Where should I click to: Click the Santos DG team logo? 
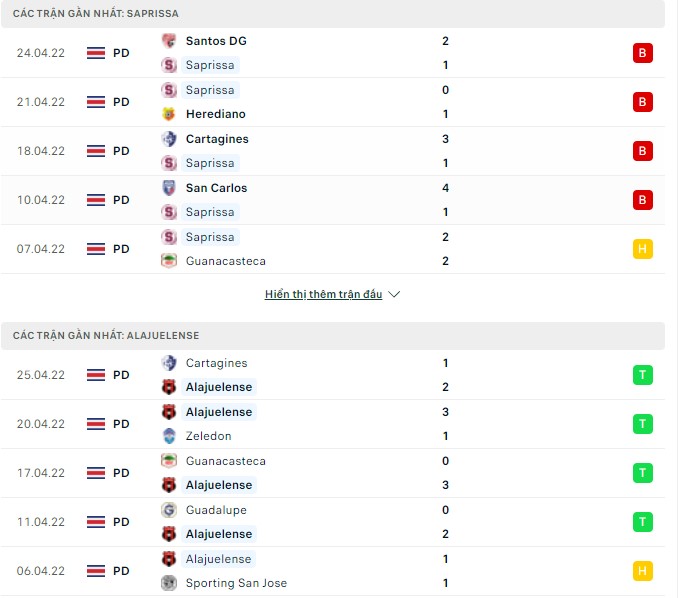pyautogui.click(x=169, y=41)
